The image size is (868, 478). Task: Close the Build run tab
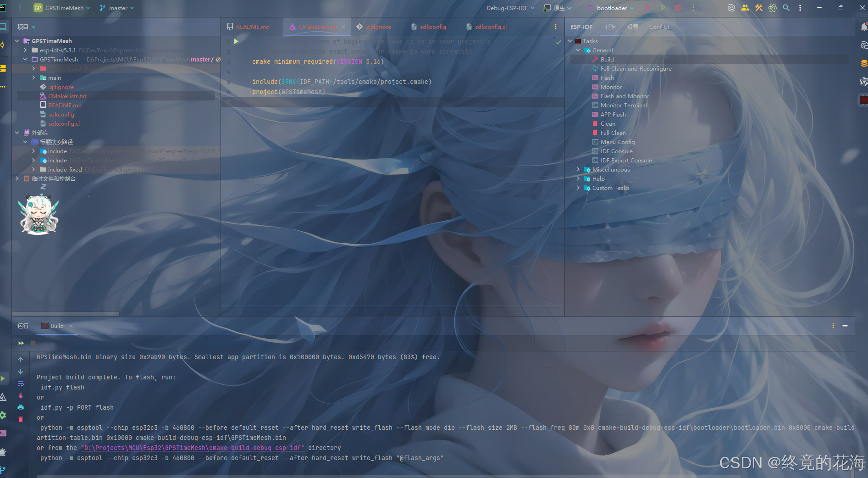tap(71, 326)
